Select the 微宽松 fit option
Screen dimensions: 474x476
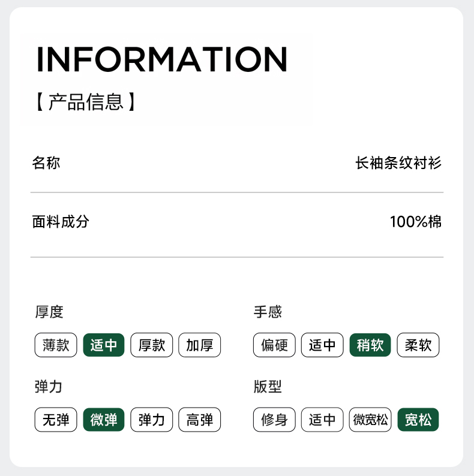click(370, 420)
